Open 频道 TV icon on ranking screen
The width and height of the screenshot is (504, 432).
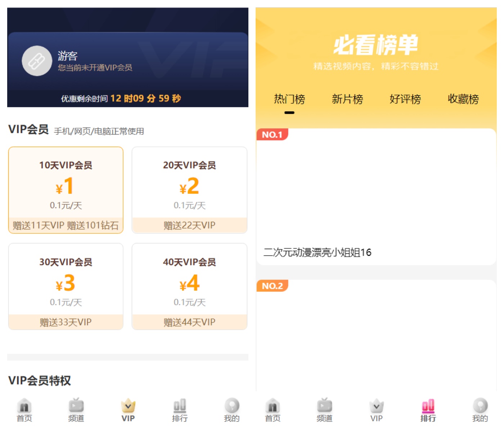point(324,406)
